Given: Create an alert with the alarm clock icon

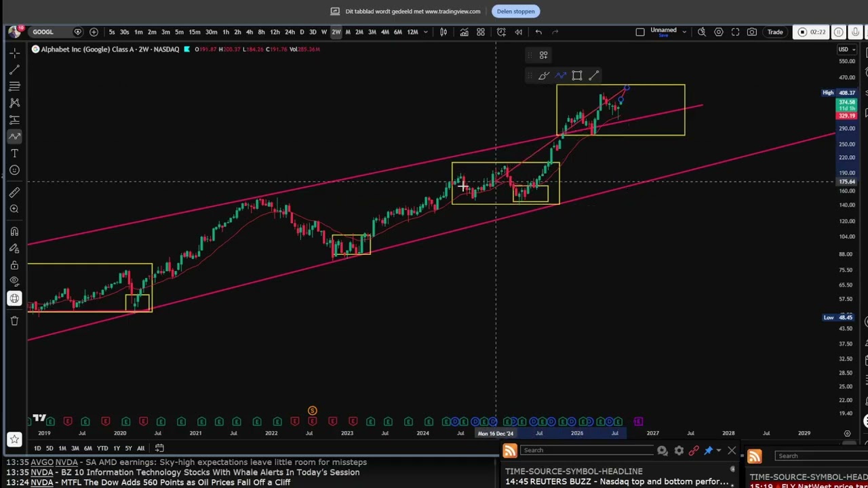Looking at the screenshot, I should (x=501, y=32).
